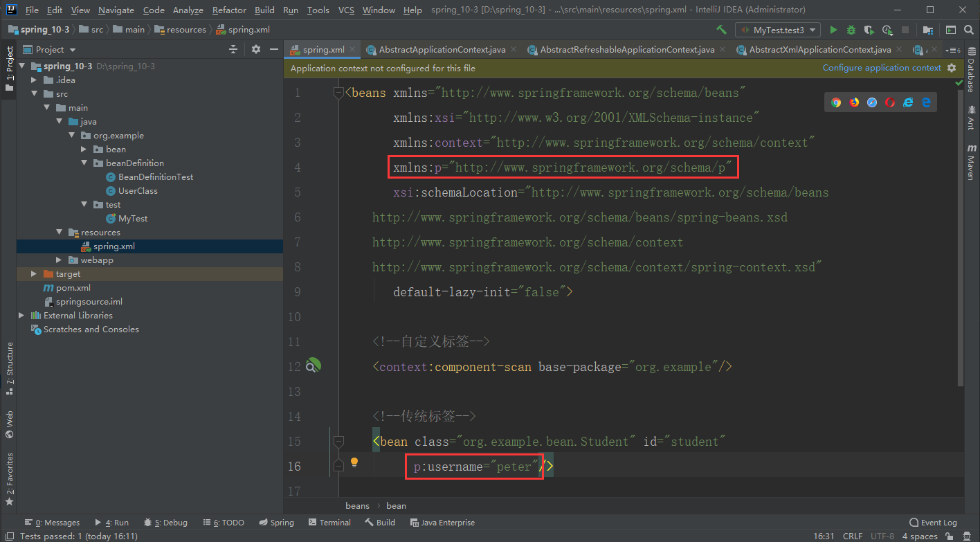Screen dimensions: 980x542
Task: Toggle the Structure side panel
Action: [9, 367]
